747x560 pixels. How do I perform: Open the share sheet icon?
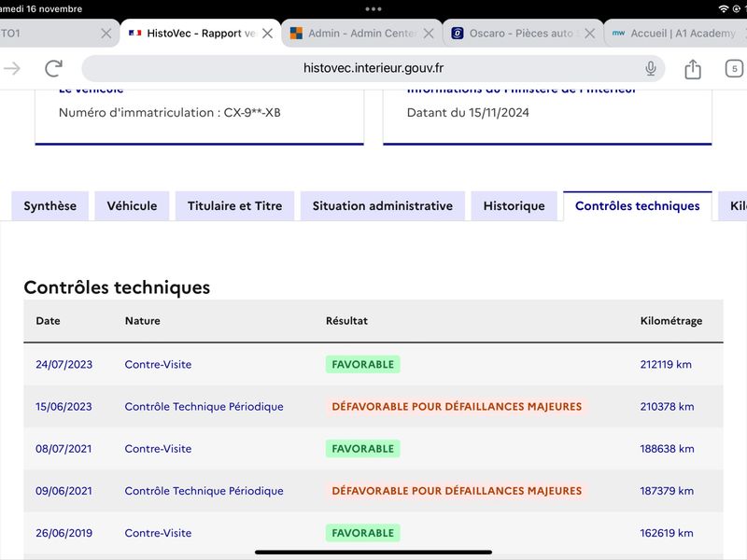[693, 69]
